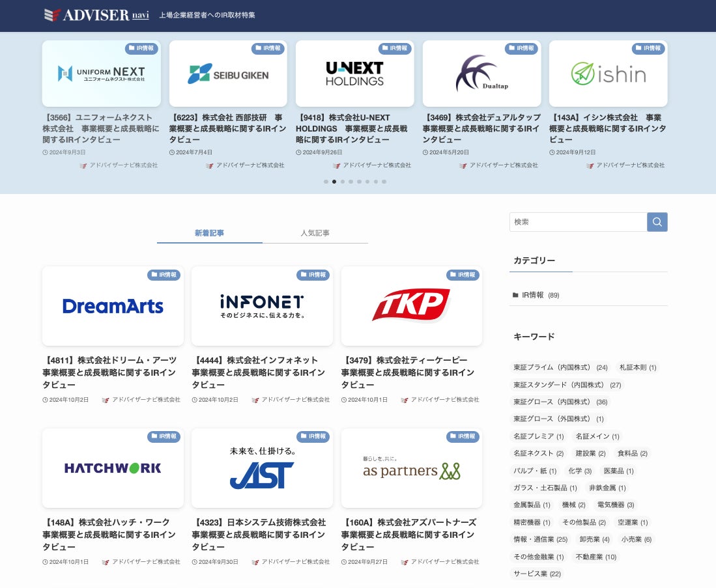Click IR情報 tag on Dualtap card

521,48
